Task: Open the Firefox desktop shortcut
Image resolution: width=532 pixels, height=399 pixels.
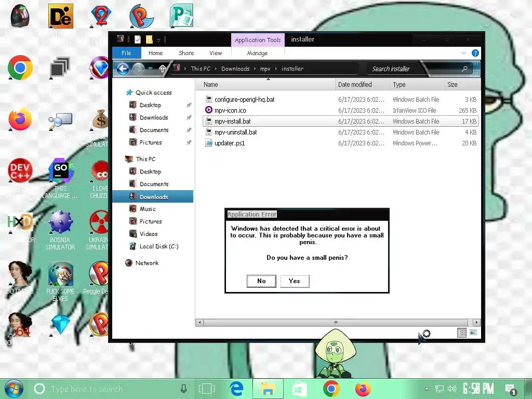Action: pyautogui.click(x=20, y=119)
